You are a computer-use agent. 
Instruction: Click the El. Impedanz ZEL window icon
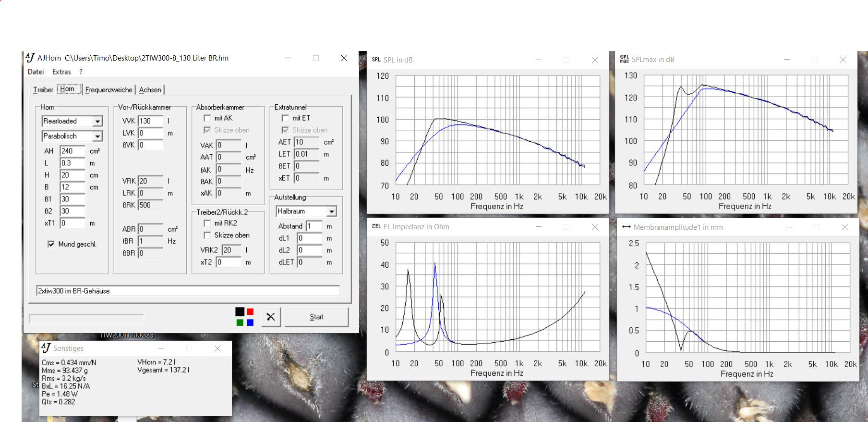pos(376,226)
